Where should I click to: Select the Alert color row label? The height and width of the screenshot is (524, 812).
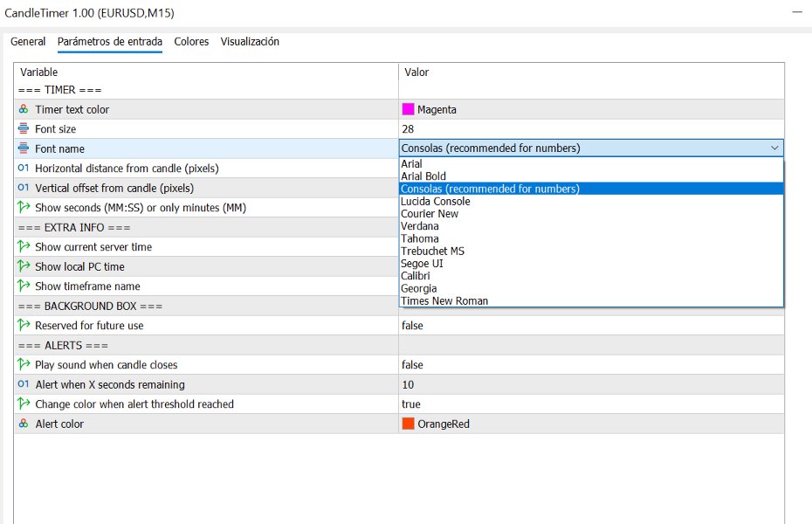59,424
